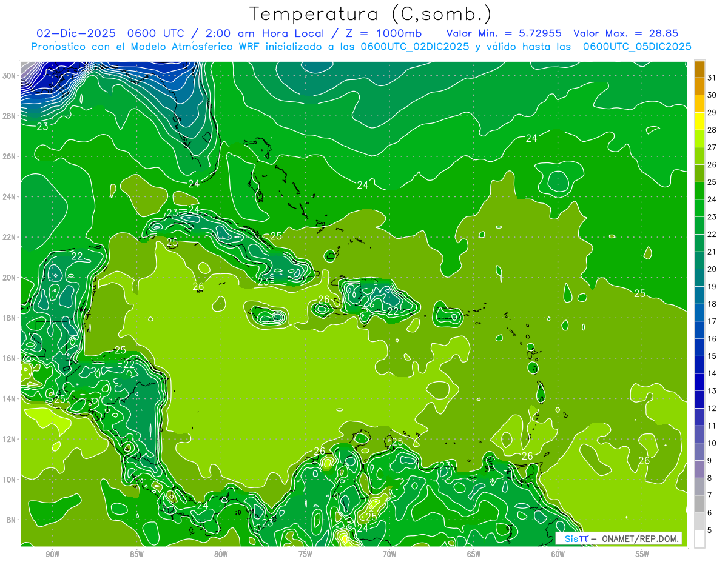
Task: Select the orange swatch between 30 and 31
Action: pos(699,87)
